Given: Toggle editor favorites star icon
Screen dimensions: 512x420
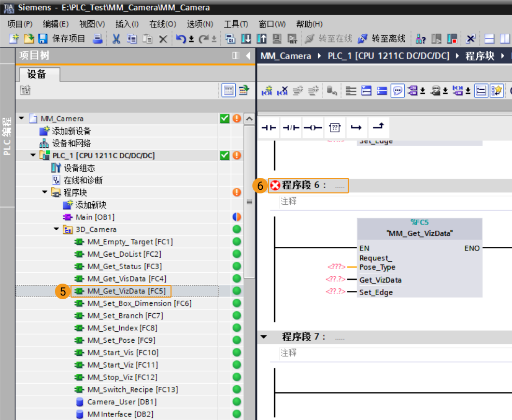Looking at the screenshot, I should tap(496, 91).
